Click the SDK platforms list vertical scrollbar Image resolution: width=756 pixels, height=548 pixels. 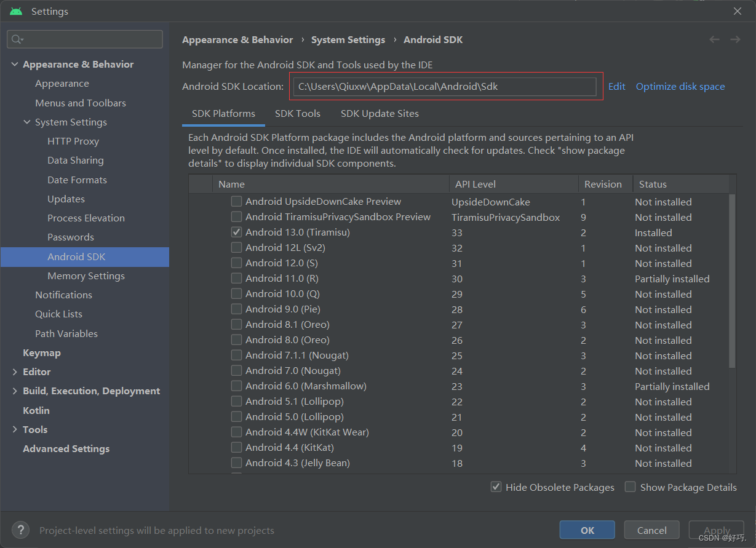[x=732, y=281]
